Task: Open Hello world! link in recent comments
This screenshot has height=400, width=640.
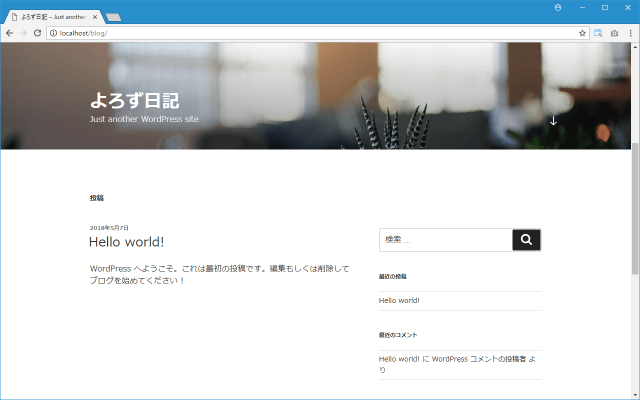Action: point(399,359)
